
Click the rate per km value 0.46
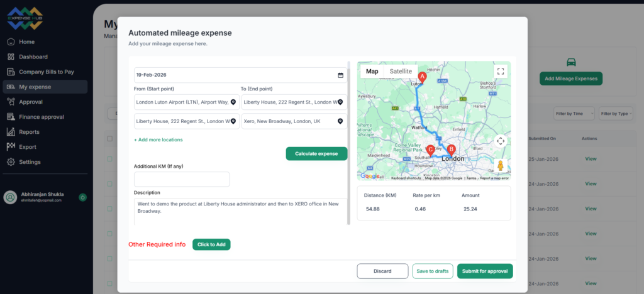[x=421, y=209]
